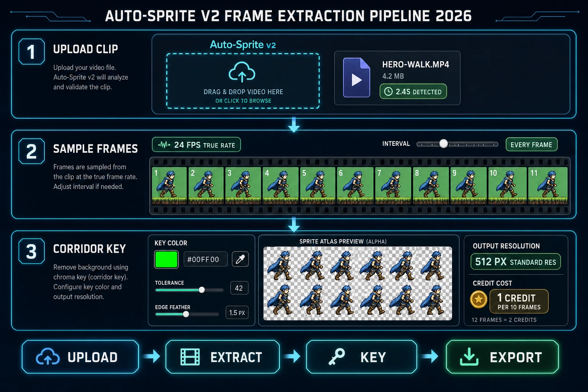This screenshot has height=392, width=588.
Task: Select frame 8 thumbnail in filmstrip
Action: 431,186
